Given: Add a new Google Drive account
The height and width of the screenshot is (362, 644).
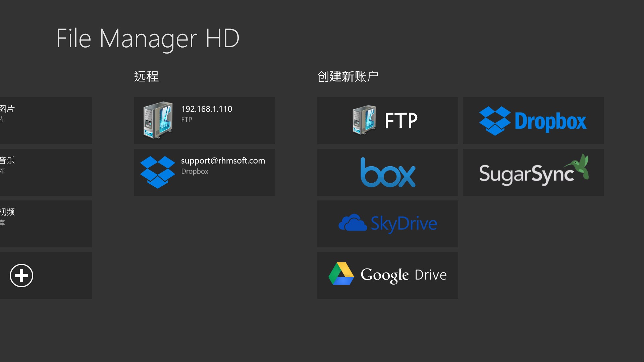Looking at the screenshot, I should (388, 276).
